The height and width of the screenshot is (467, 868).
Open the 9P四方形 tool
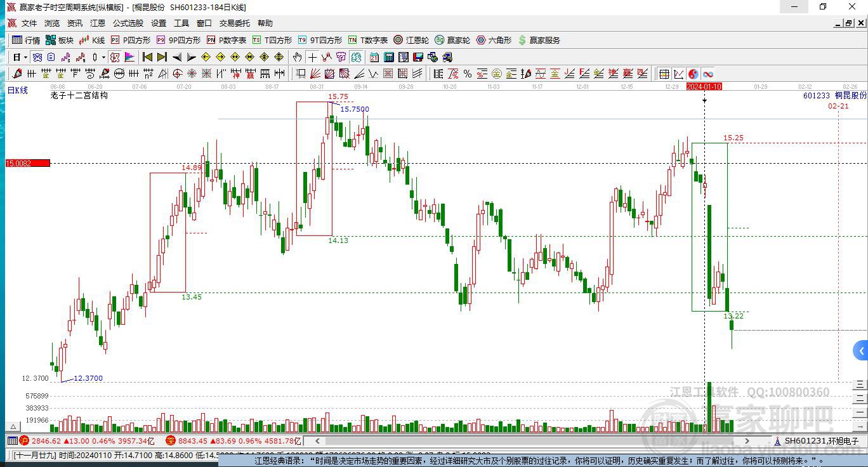tap(178, 40)
